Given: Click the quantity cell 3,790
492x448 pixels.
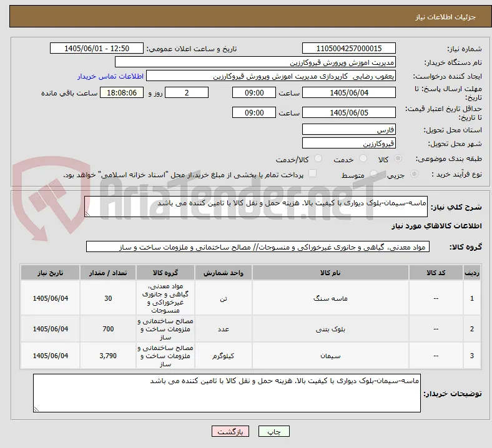Looking at the screenshot, I should tap(108, 356).
